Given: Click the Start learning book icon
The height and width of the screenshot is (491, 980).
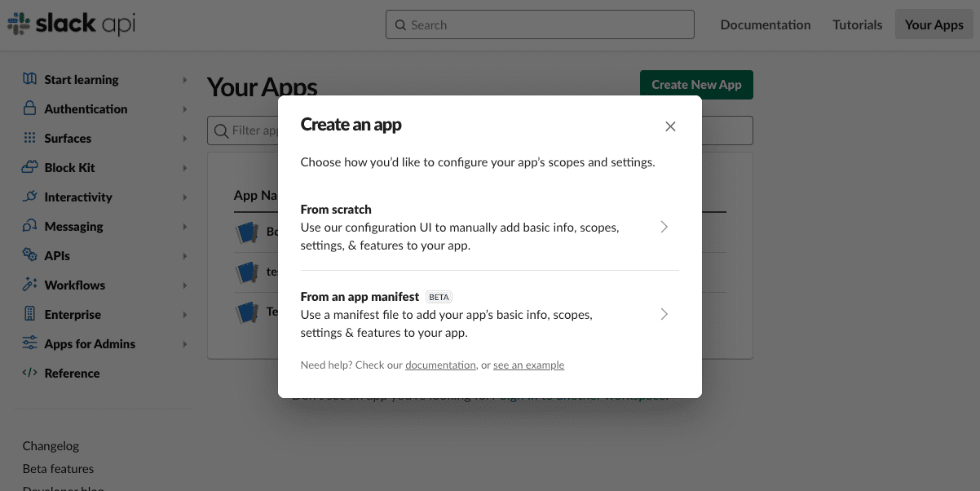Looking at the screenshot, I should pos(30,79).
